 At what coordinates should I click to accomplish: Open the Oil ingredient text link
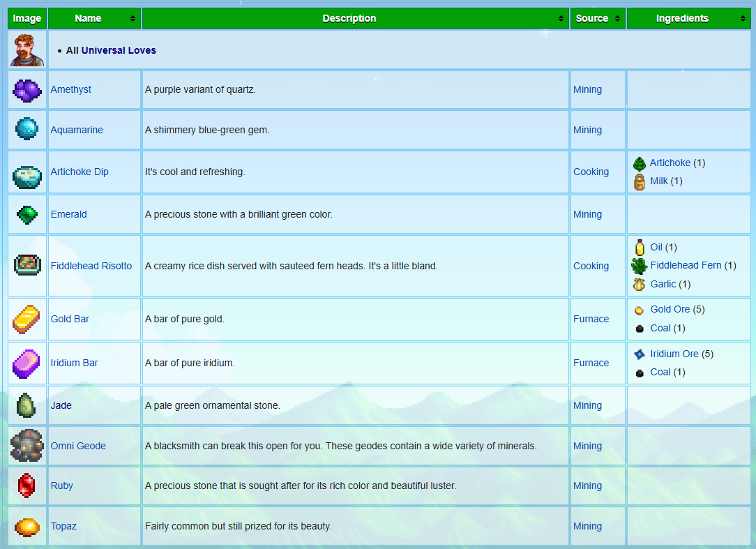coord(656,247)
